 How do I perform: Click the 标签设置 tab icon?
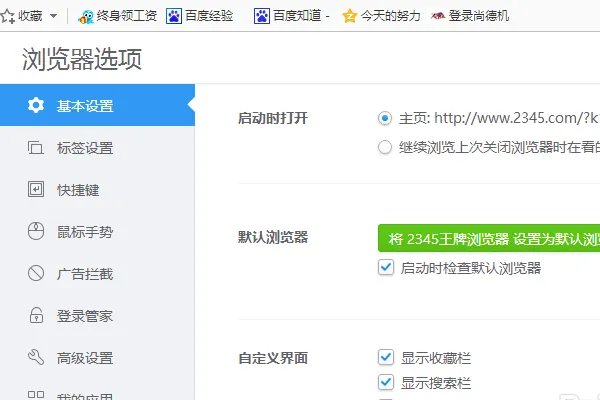36,147
